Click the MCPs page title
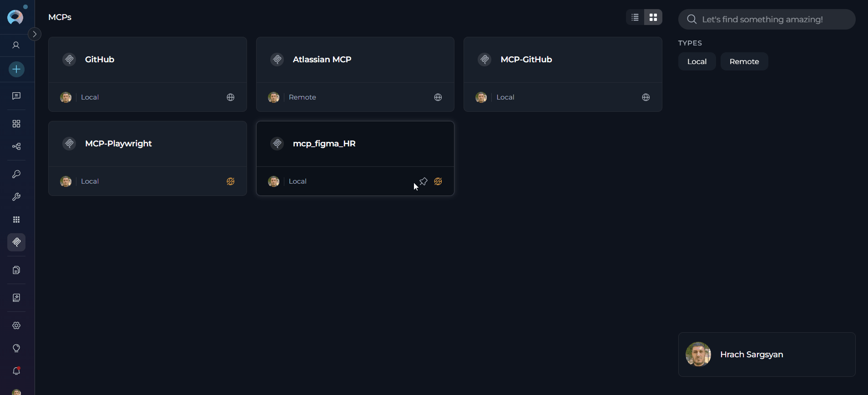This screenshot has width=868, height=395. (x=60, y=17)
